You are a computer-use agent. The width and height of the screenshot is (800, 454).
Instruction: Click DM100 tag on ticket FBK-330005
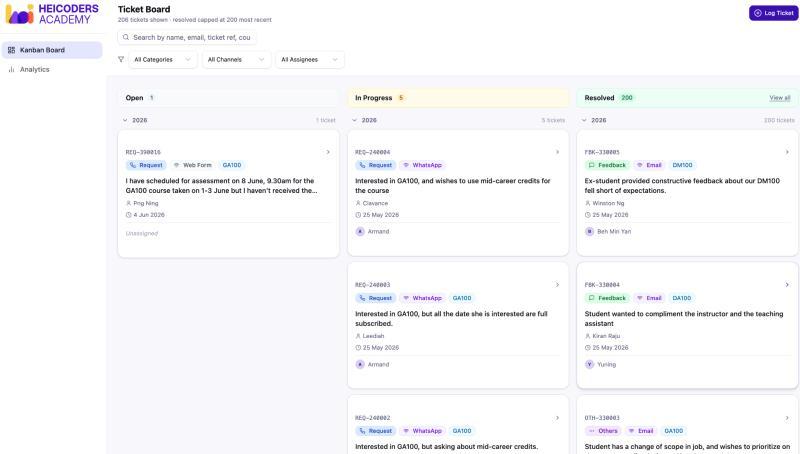pos(682,165)
